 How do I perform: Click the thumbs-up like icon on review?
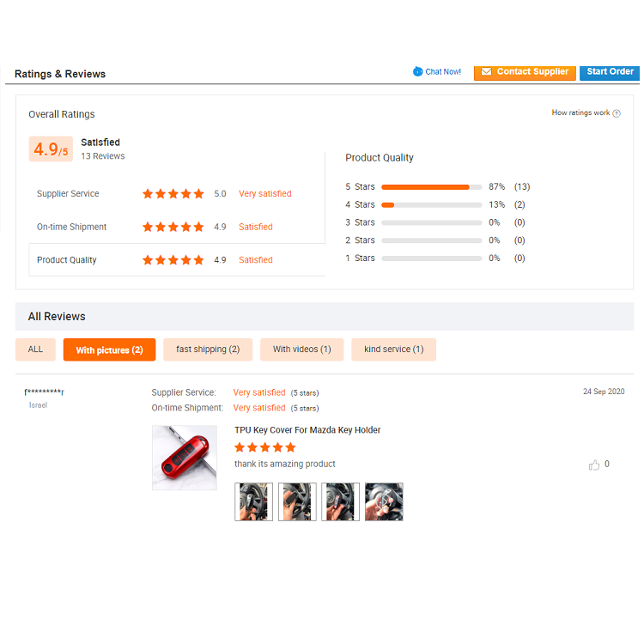pos(594,465)
